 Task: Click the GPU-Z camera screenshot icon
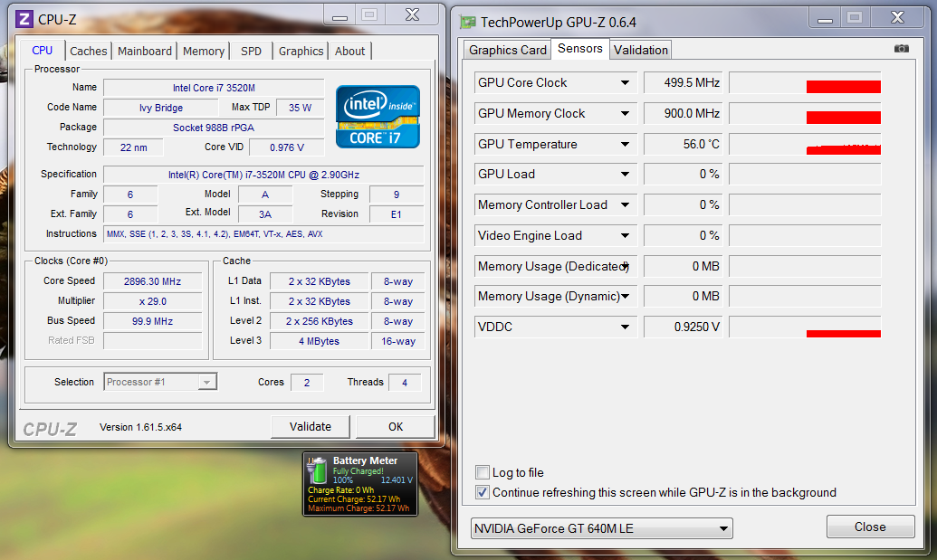(x=901, y=48)
